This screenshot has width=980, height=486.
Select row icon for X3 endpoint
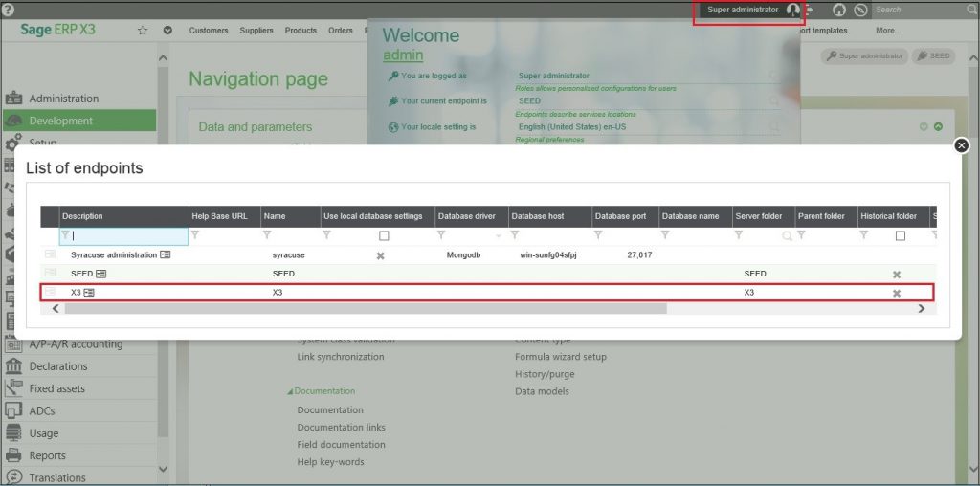(50, 292)
